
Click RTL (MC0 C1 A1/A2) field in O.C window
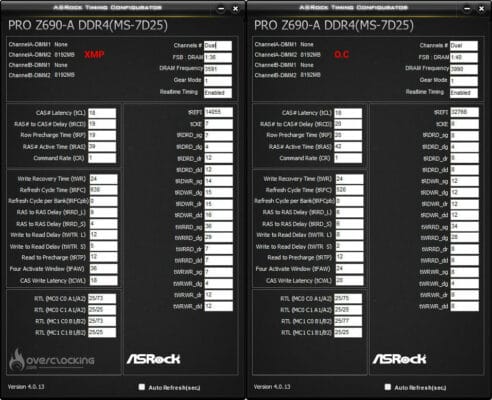348,310
